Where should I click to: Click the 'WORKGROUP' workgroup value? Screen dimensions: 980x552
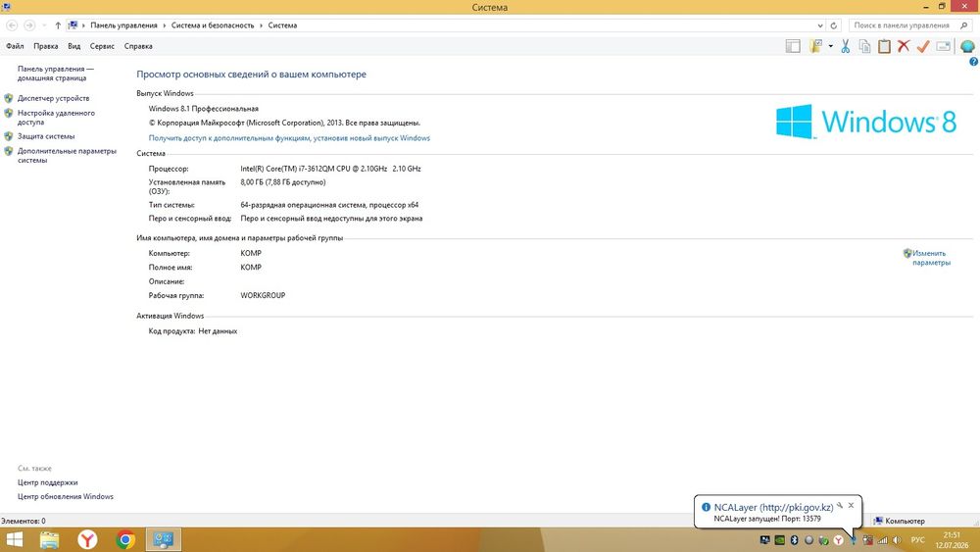click(263, 296)
